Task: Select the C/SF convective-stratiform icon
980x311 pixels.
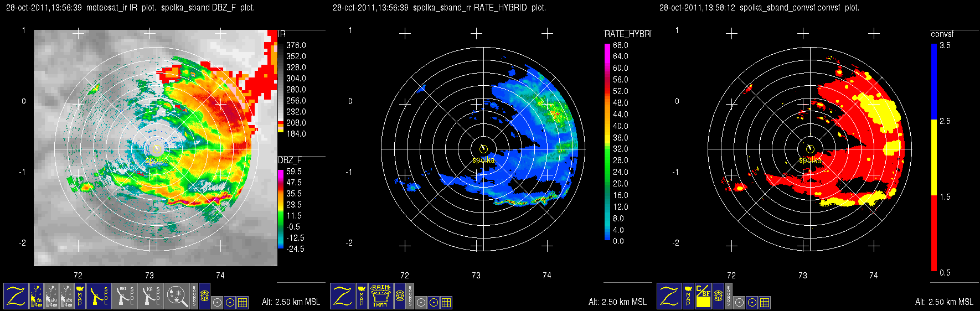Action: (703, 296)
